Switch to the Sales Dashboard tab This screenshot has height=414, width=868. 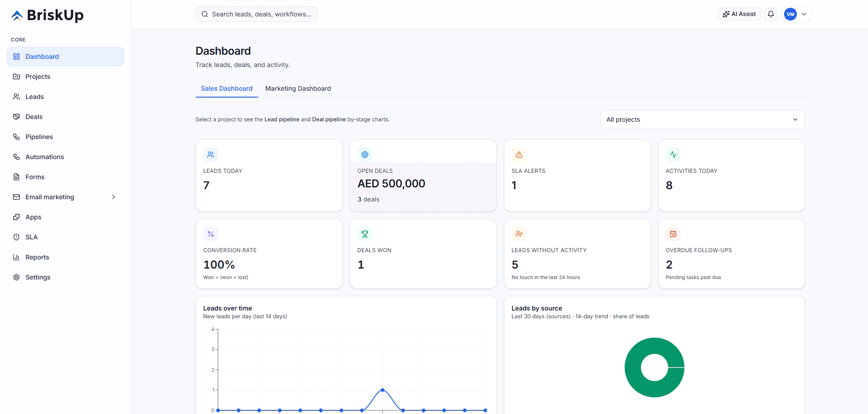(x=227, y=88)
